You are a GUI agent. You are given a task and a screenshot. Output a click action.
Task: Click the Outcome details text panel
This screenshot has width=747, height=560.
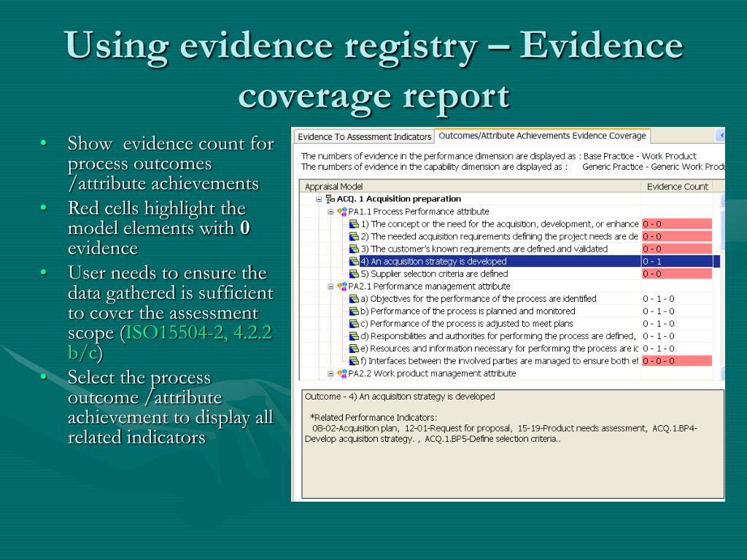point(513,444)
